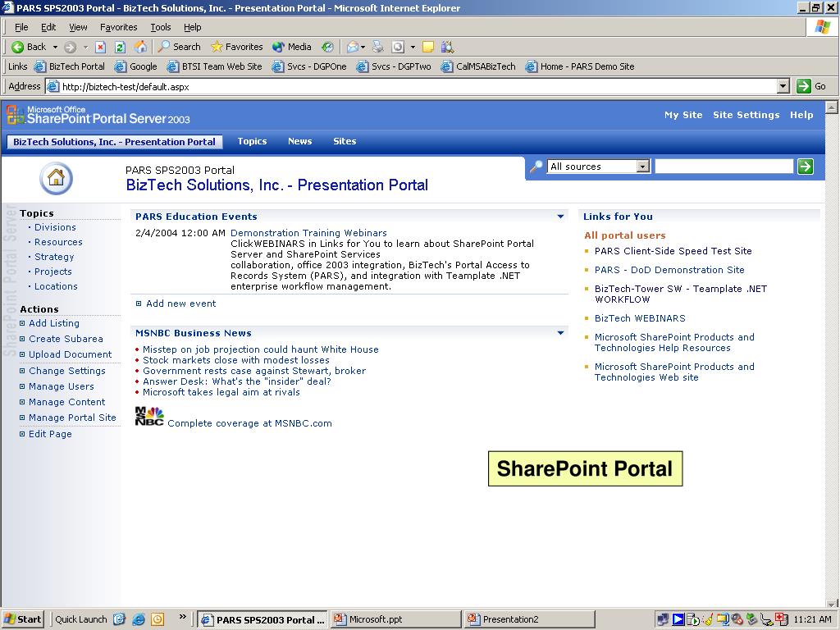This screenshot has height=630, width=840.
Task: Open the Favorites menu in menu bar
Action: (118, 27)
